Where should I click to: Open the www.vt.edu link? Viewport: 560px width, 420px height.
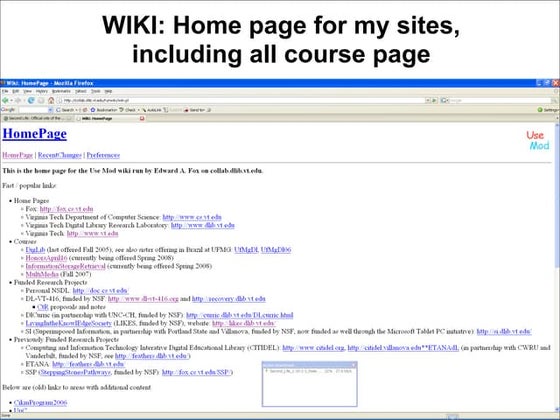coord(92,234)
